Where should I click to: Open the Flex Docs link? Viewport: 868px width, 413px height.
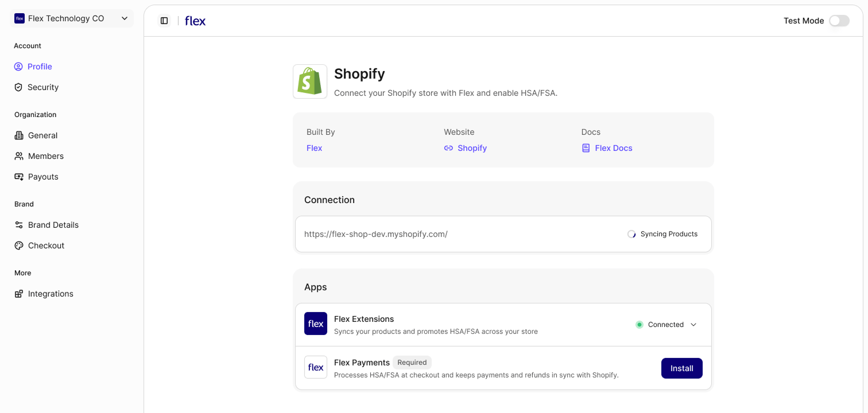pyautogui.click(x=614, y=148)
